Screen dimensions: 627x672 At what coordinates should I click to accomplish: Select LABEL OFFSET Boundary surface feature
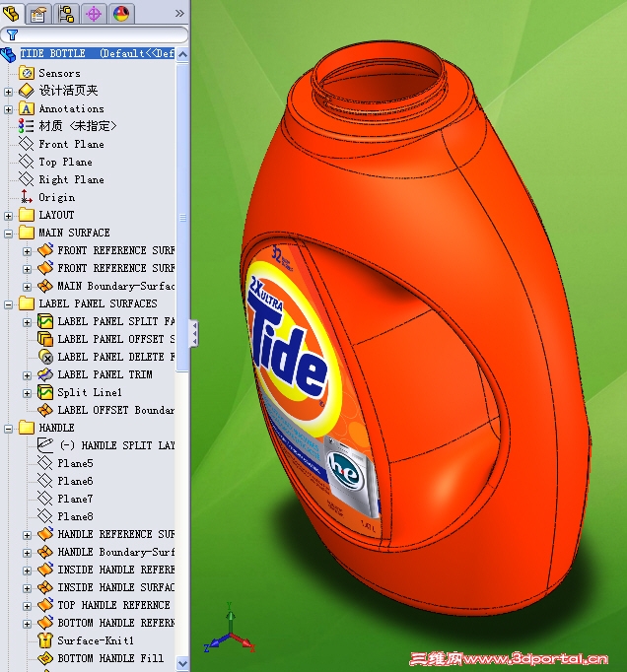(x=115, y=410)
